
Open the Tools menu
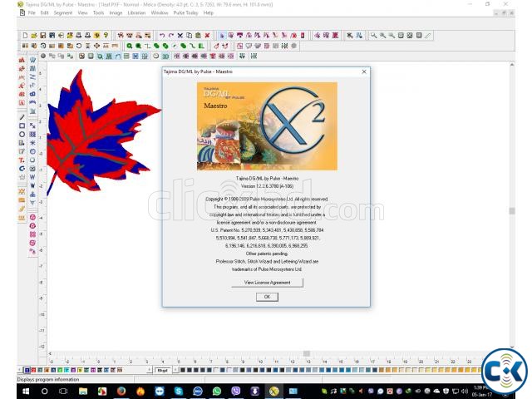pyautogui.click(x=98, y=13)
